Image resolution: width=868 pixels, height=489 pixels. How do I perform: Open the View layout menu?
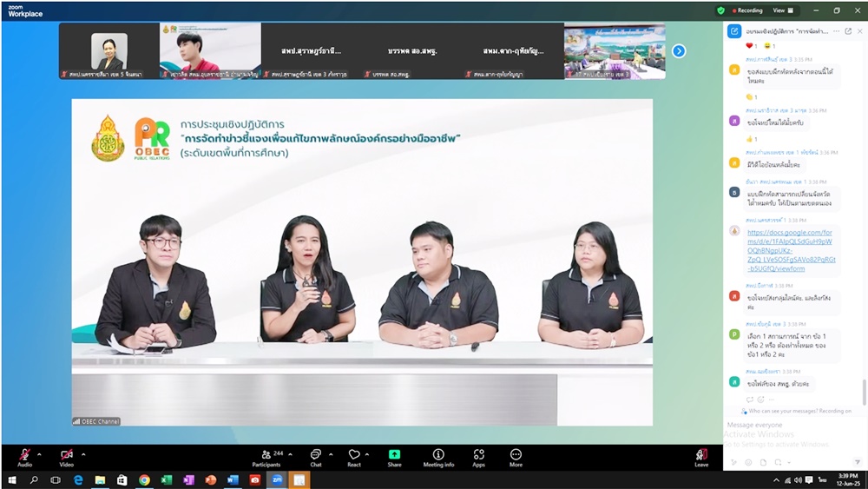(783, 10)
